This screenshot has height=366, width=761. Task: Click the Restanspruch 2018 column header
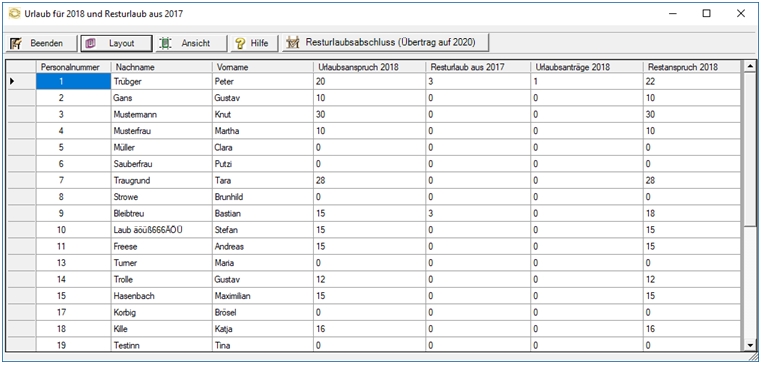(692, 67)
